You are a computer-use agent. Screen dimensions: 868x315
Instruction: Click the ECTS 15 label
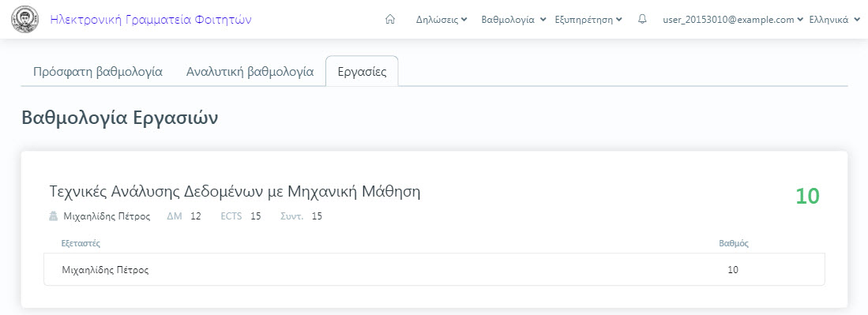(x=241, y=216)
